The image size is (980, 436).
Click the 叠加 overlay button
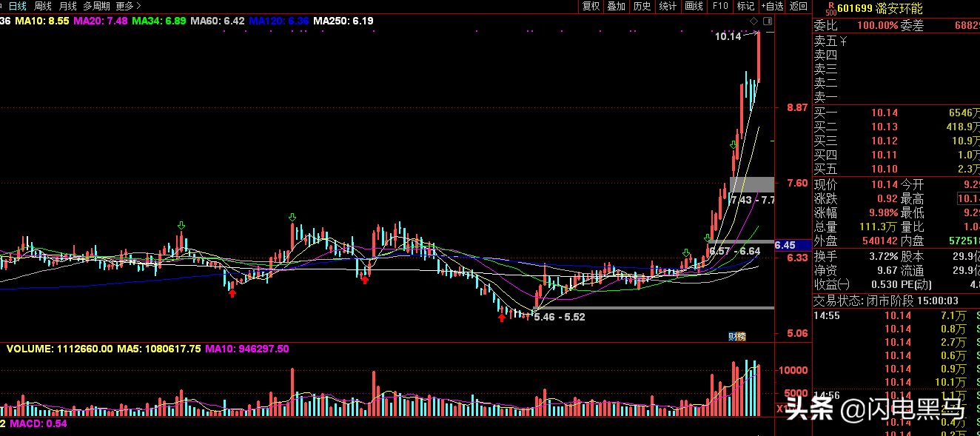point(616,6)
